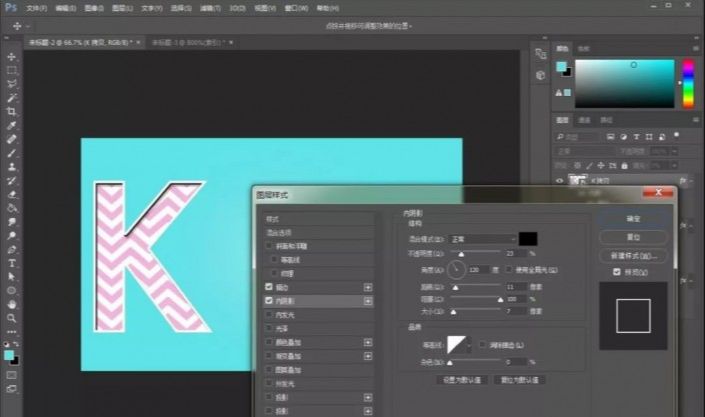Open the layer filter kind dropdown

point(578,137)
